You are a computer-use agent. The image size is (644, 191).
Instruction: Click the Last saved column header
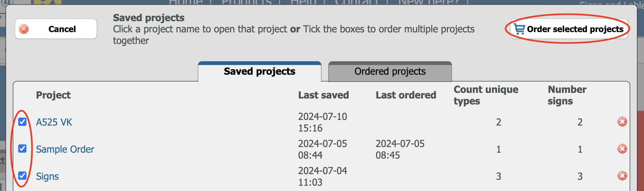323,95
